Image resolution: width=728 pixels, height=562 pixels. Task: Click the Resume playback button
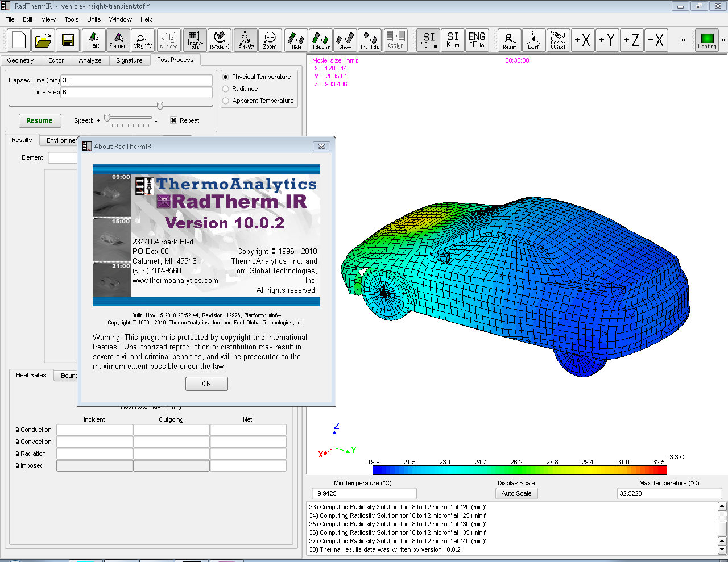[x=39, y=120]
